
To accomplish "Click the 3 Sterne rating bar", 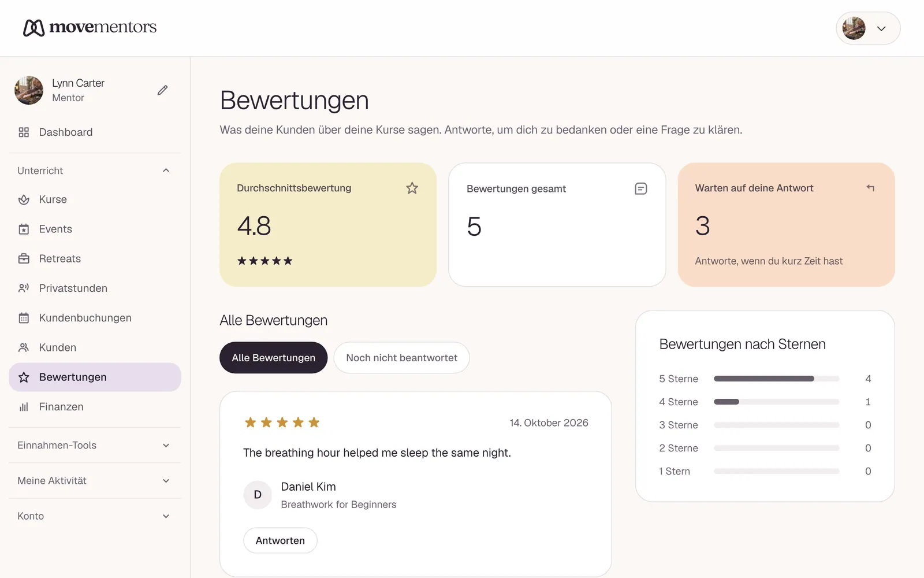I will click(x=776, y=425).
